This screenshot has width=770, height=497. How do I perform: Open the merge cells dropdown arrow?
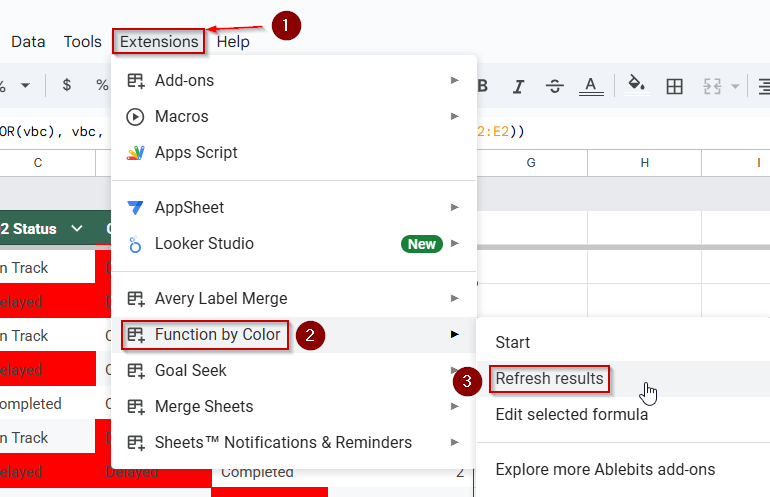point(735,86)
